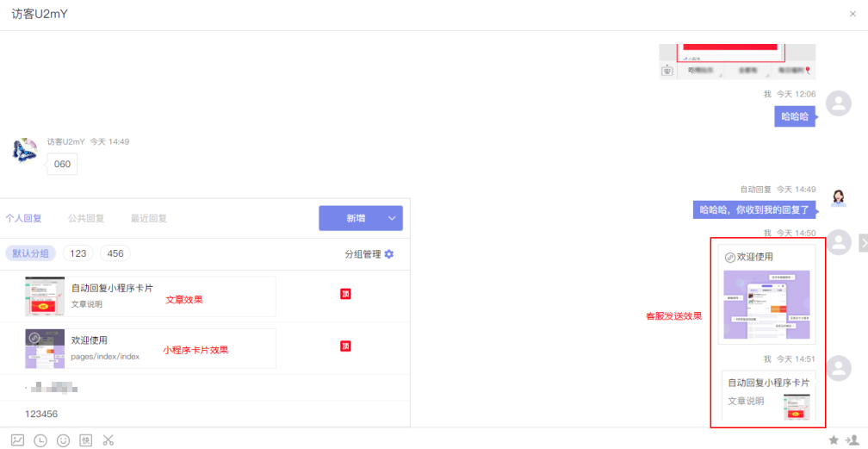Viewport: 868px width, 449px height.
Task: Switch to 公共回复 tab
Action: click(86, 219)
